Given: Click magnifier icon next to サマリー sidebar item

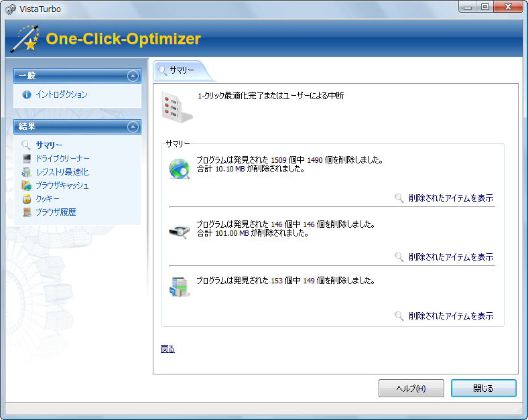Looking at the screenshot, I should click(x=26, y=145).
